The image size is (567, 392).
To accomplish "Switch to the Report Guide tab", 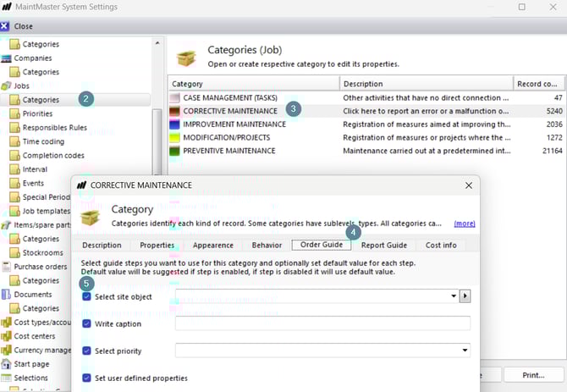I will click(383, 246).
